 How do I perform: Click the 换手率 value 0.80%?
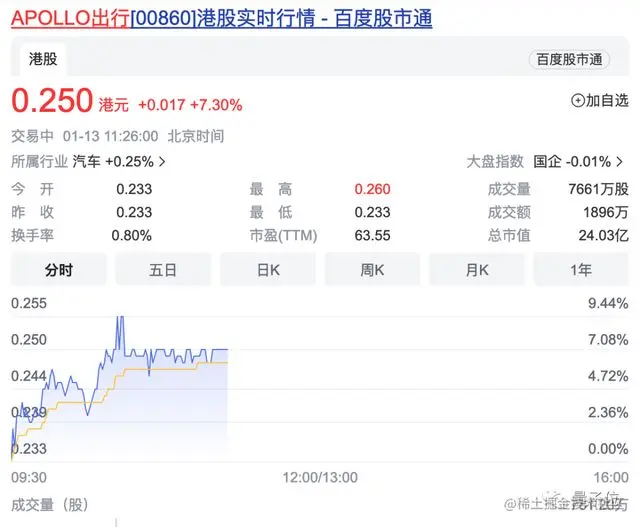click(x=131, y=236)
